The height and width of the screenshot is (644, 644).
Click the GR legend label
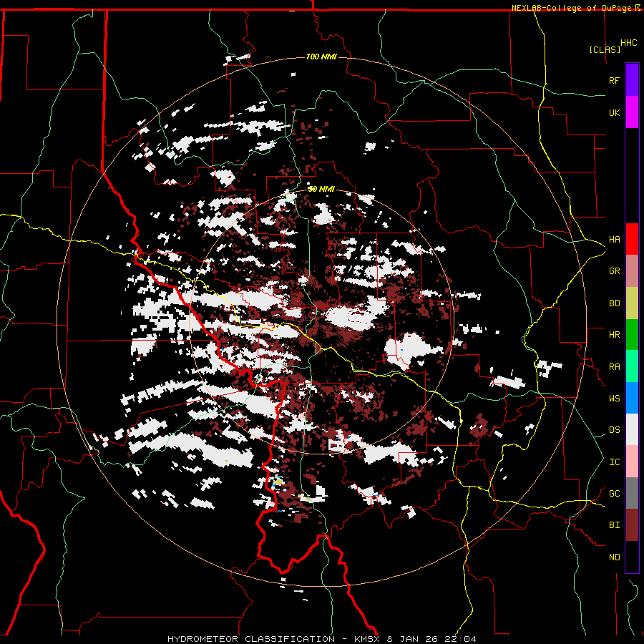coord(614,271)
